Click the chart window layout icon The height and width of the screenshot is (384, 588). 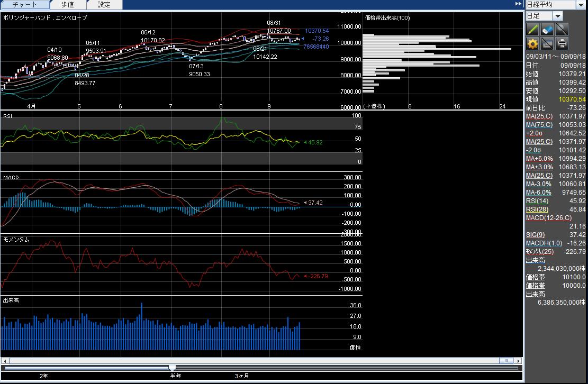coord(547,43)
